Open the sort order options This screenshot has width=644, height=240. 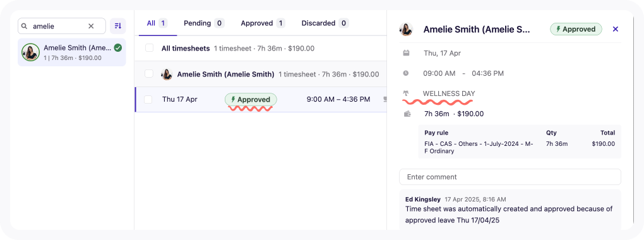[x=118, y=26]
